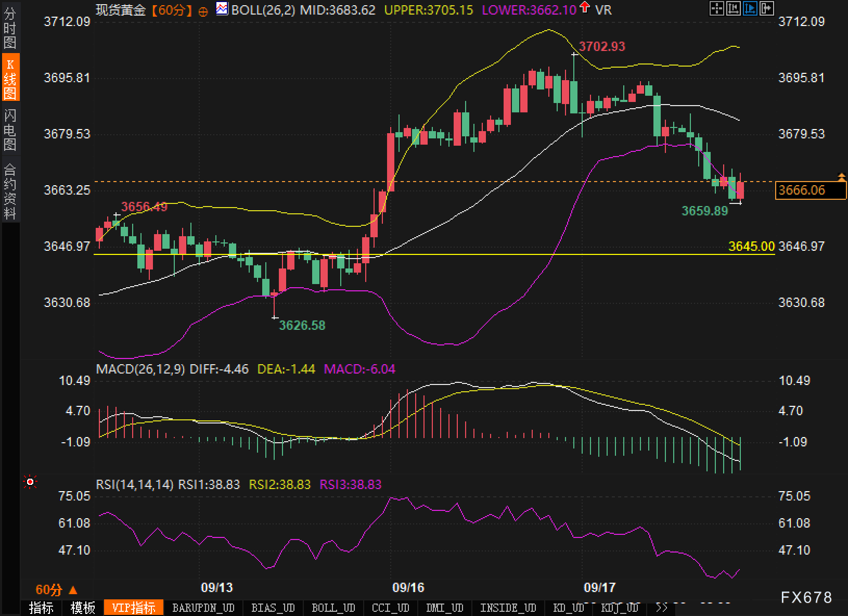Click the red sun icon beside RSI panel
Screen dimensions: 848x616
(30, 482)
